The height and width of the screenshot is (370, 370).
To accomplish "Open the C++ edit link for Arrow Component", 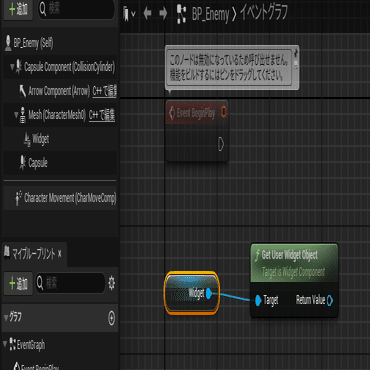I will [104, 91].
